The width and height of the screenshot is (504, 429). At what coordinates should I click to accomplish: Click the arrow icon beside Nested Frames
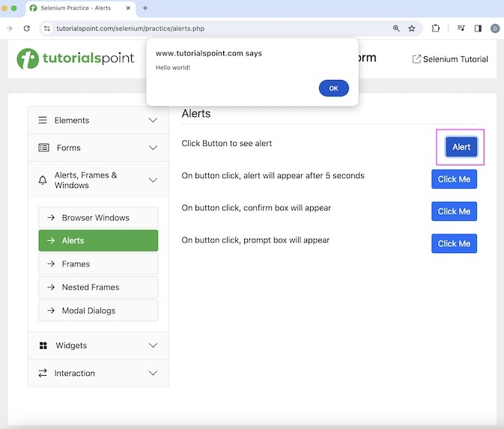click(x=51, y=287)
